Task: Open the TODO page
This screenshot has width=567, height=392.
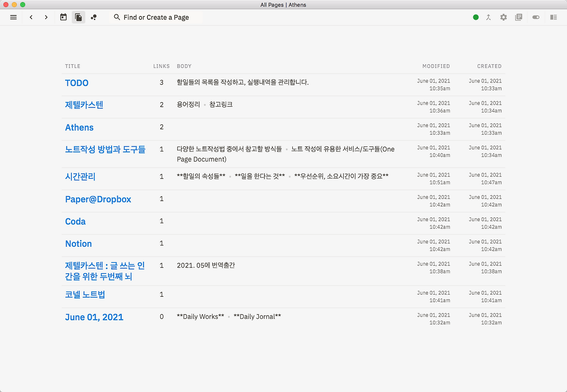Action: 77,83
